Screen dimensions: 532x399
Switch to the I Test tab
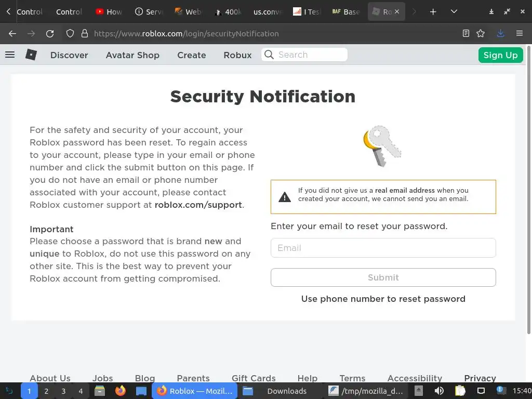pyautogui.click(x=307, y=12)
